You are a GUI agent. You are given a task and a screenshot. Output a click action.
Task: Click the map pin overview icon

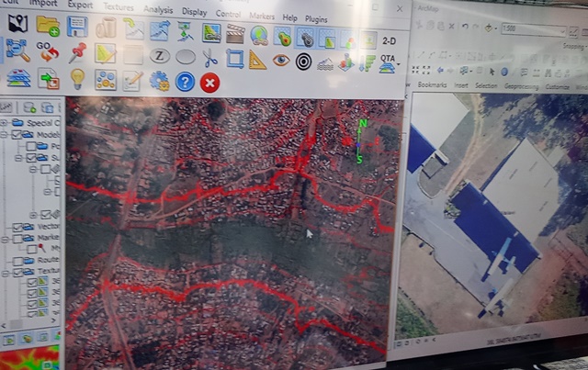point(18,23)
